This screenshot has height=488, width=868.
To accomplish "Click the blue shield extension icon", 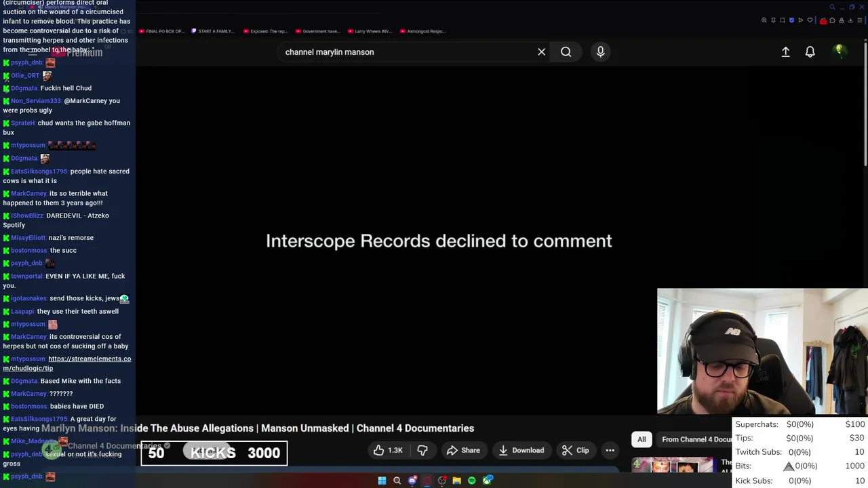I will (791, 20).
